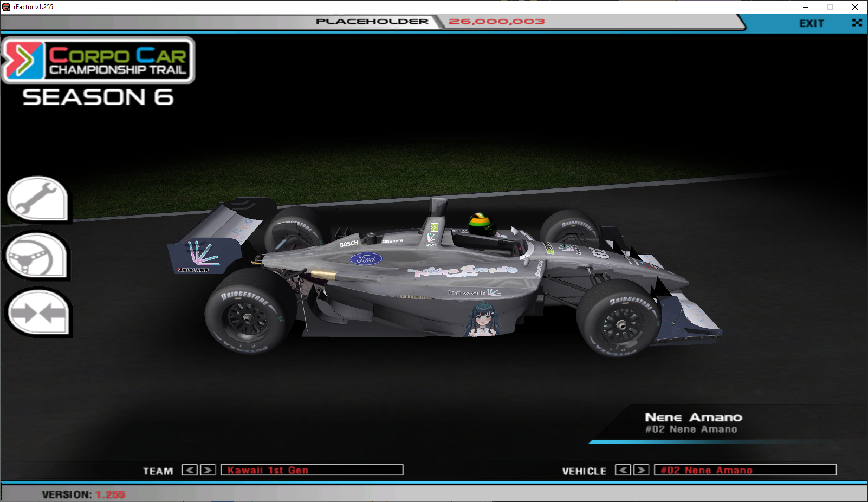The image size is (868, 502).
Task: Click the PLACEHOLDER player name
Action: pos(372,22)
